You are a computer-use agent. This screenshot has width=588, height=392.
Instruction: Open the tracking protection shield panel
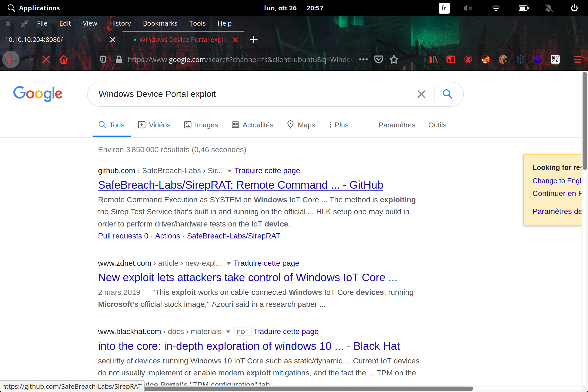click(x=103, y=59)
